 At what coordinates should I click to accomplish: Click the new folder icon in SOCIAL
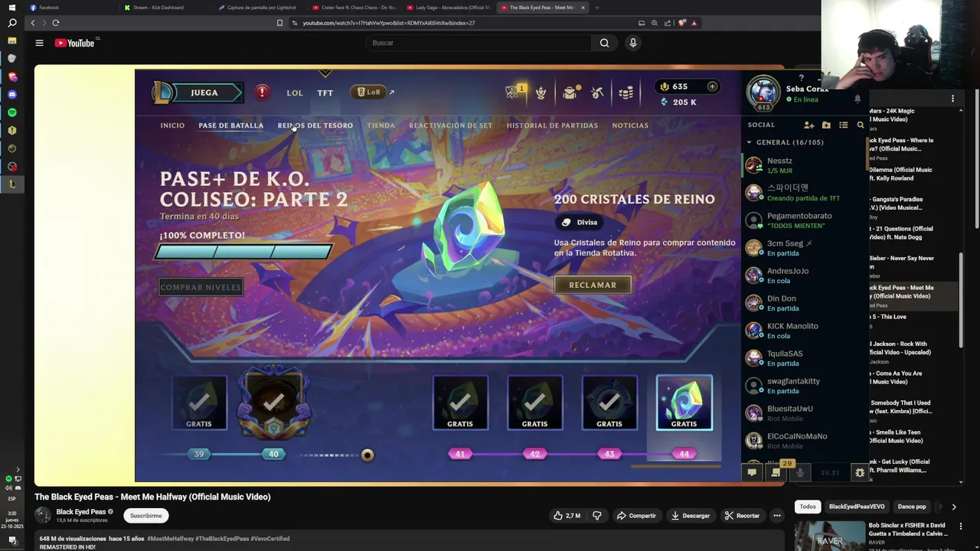click(826, 125)
